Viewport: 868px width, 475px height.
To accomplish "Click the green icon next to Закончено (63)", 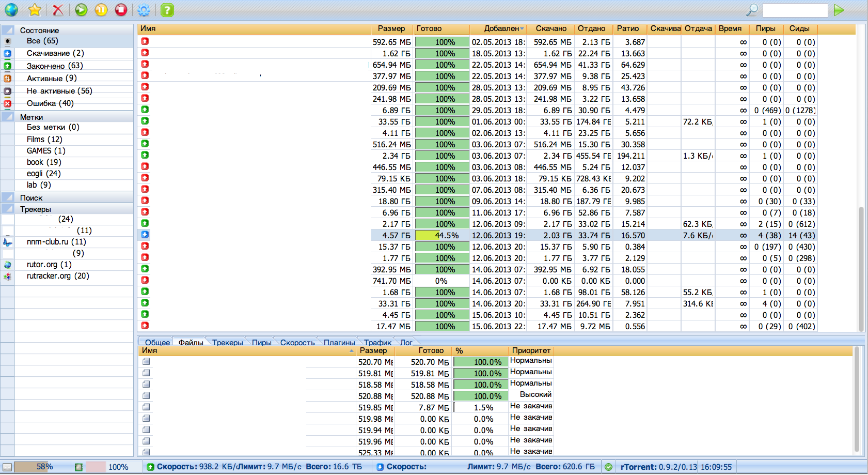I will point(7,66).
